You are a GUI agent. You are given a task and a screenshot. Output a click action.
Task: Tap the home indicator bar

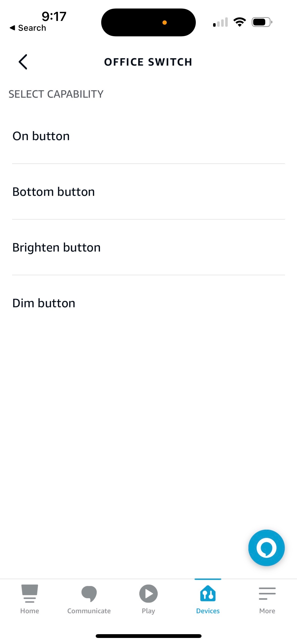pos(148,636)
